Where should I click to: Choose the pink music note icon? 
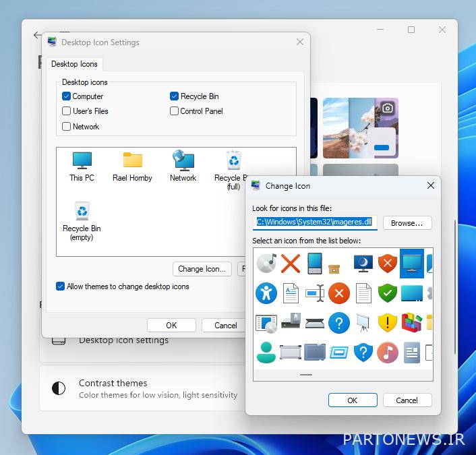[388, 352]
